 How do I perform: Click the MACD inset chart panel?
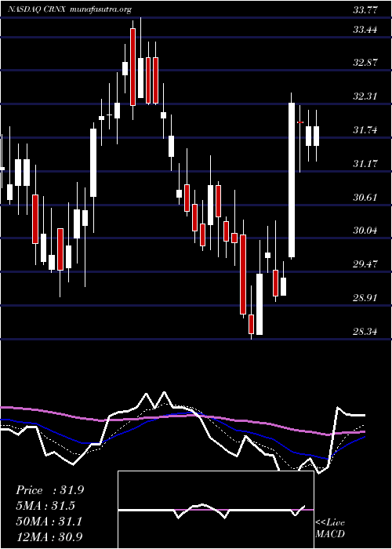point(216,510)
